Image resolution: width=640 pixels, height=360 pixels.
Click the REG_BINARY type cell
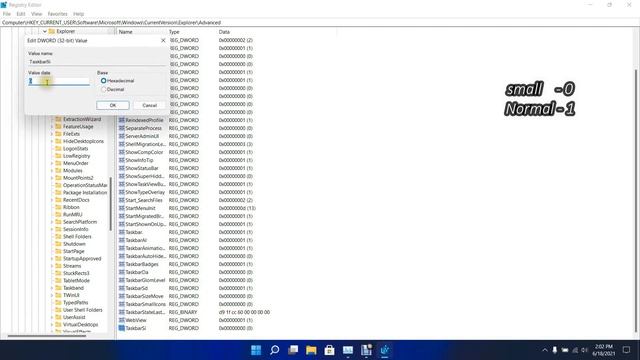tap(183, 312)
